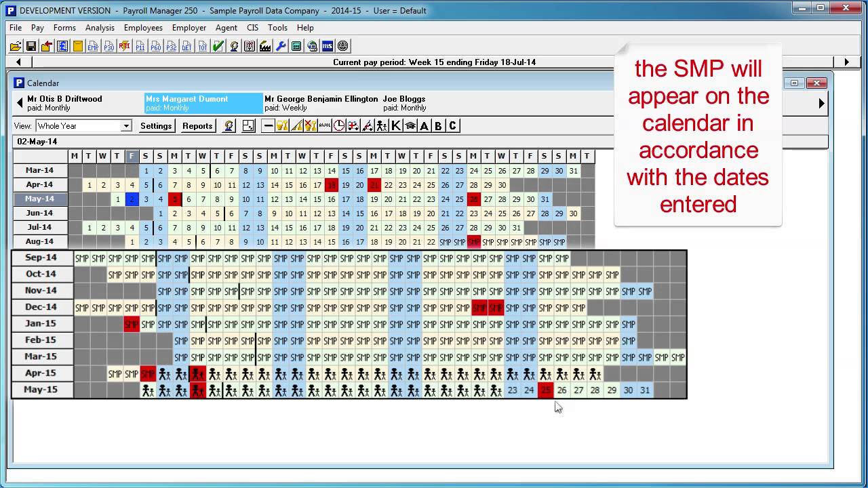Click the DET details toolbar icon
The height and width of the screenshot is (488, 868).
pyautogui.click(x=186, y=46)
